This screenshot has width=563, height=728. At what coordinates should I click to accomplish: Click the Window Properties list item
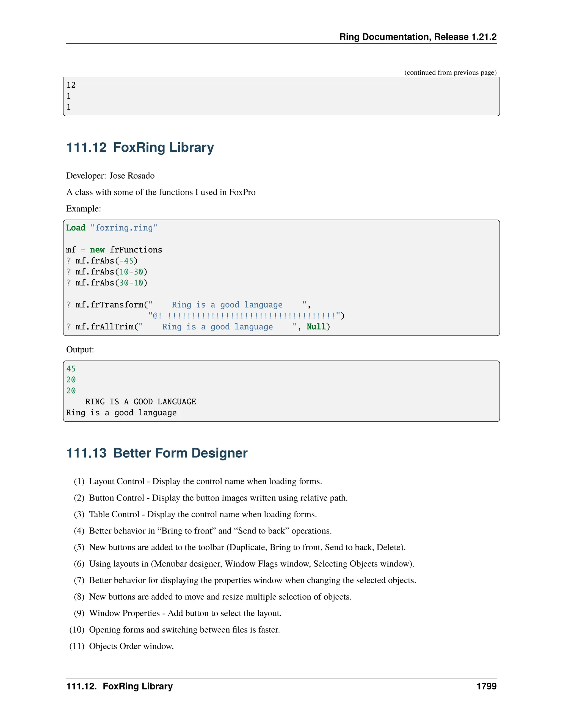click(x=185, y=613)
